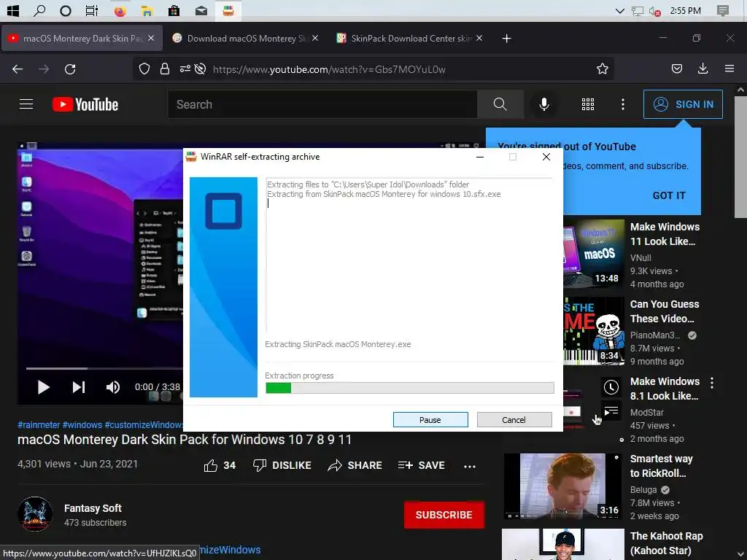
Task: Save video to playlist
Action: click(x=421, y=465)
